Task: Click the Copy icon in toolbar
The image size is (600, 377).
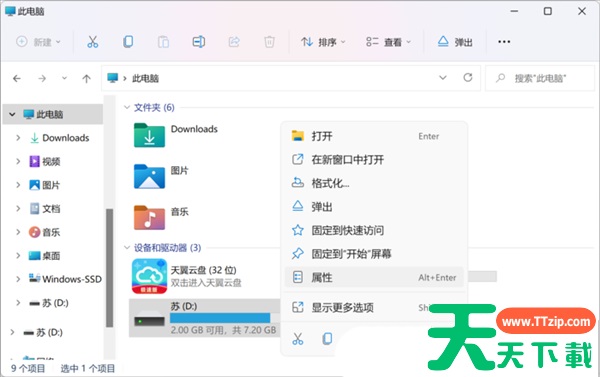Action: pos(128,42)
